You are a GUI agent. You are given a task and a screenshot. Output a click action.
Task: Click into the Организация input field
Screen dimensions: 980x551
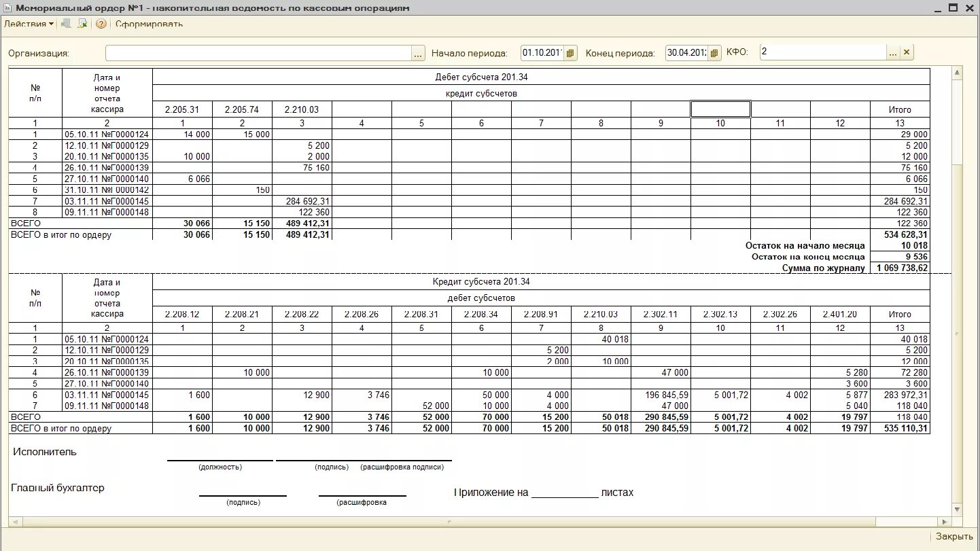[258, 52]
